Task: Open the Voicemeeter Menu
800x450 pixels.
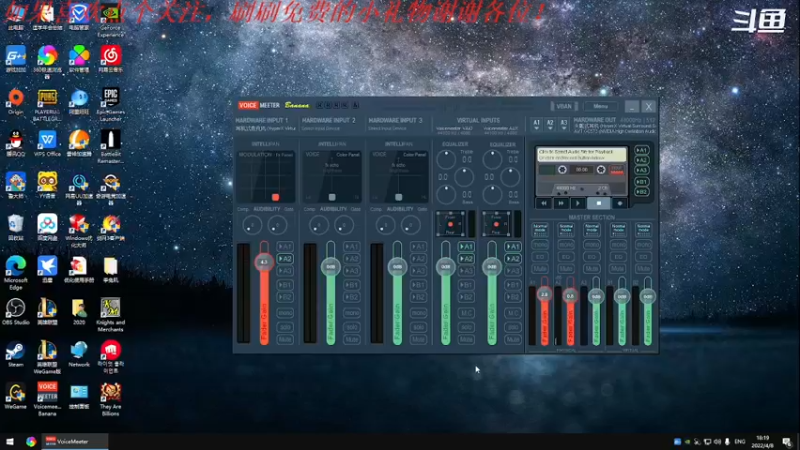Action: click(601, 106)
